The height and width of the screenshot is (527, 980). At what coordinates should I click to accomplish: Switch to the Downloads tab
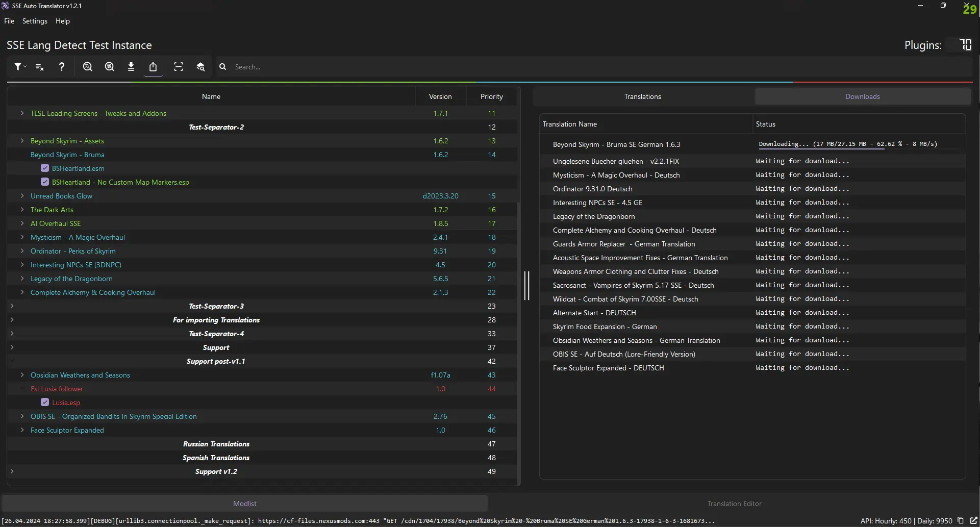863,96
